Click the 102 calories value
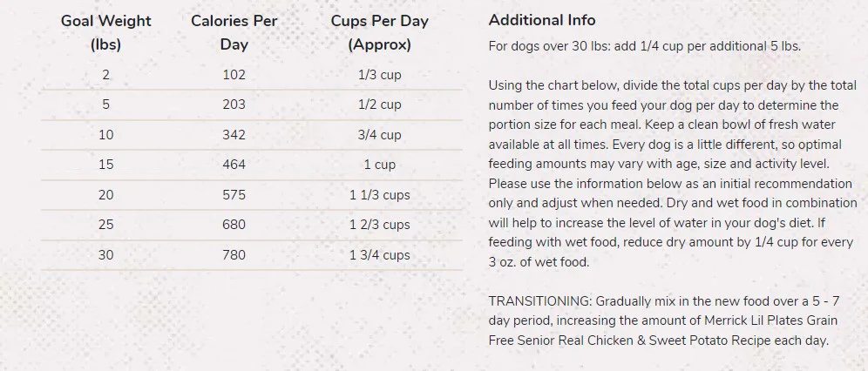This screenshot has height=371, width=868. point(234,75)
